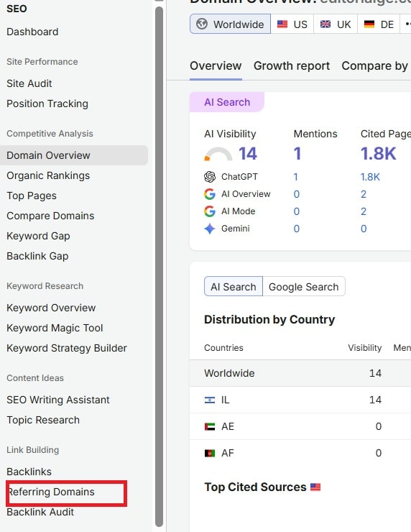
Task: Click AI Mode mentions count 0
Action: tap(296, 211)
